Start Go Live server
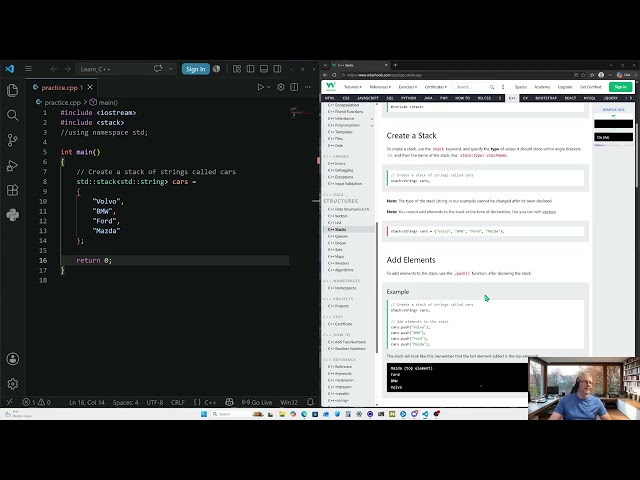This screenshot has height=480, width=640. pyautogui.click(x=257, y=402)
